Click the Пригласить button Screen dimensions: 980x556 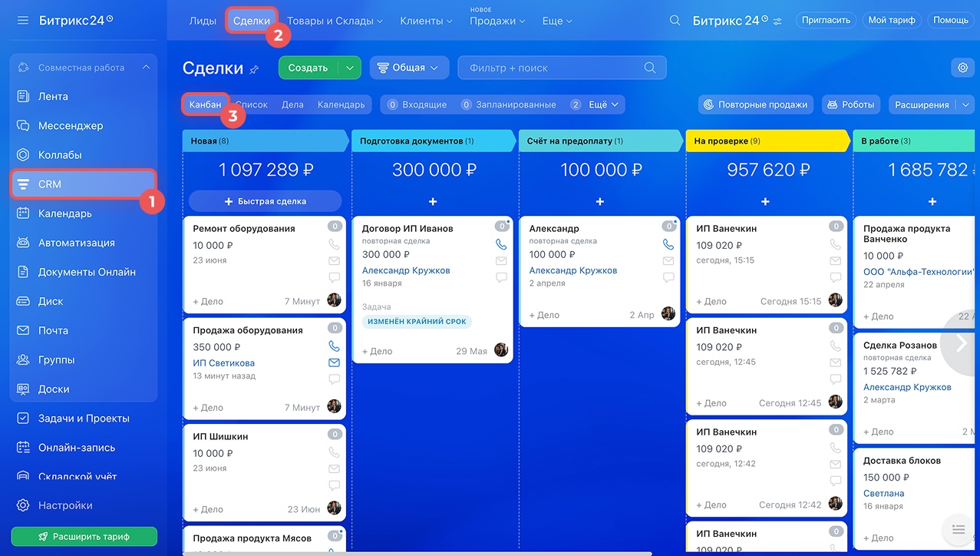coord(826,20)
